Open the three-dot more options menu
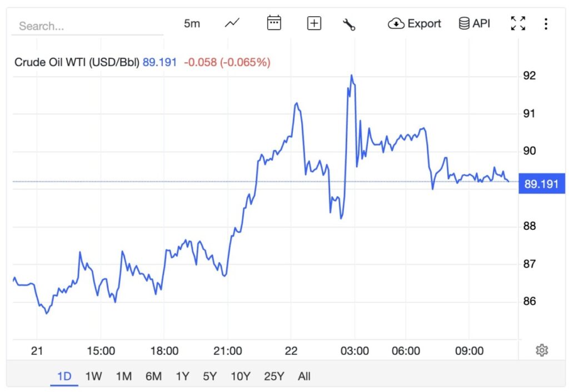Image resolution: width=569 pixels, height=392 pixels. [546, 23]
